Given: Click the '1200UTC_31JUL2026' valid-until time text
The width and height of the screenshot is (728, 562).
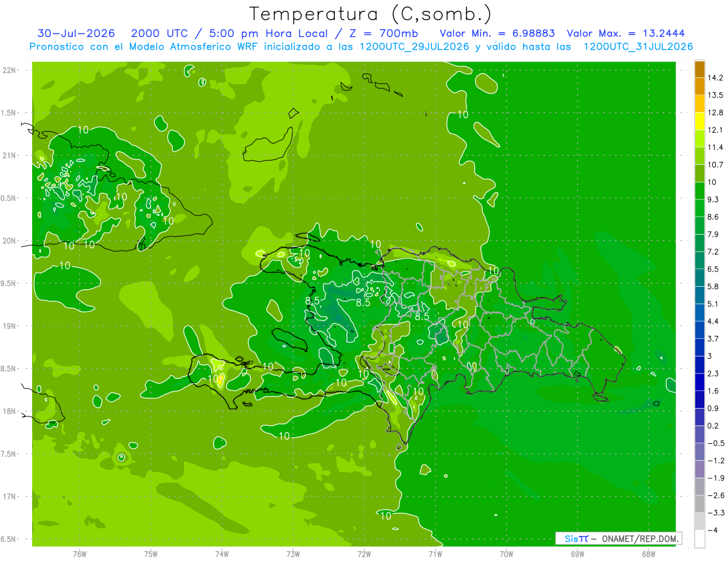Looking at the screenshot, I should [x=638, y=47].
